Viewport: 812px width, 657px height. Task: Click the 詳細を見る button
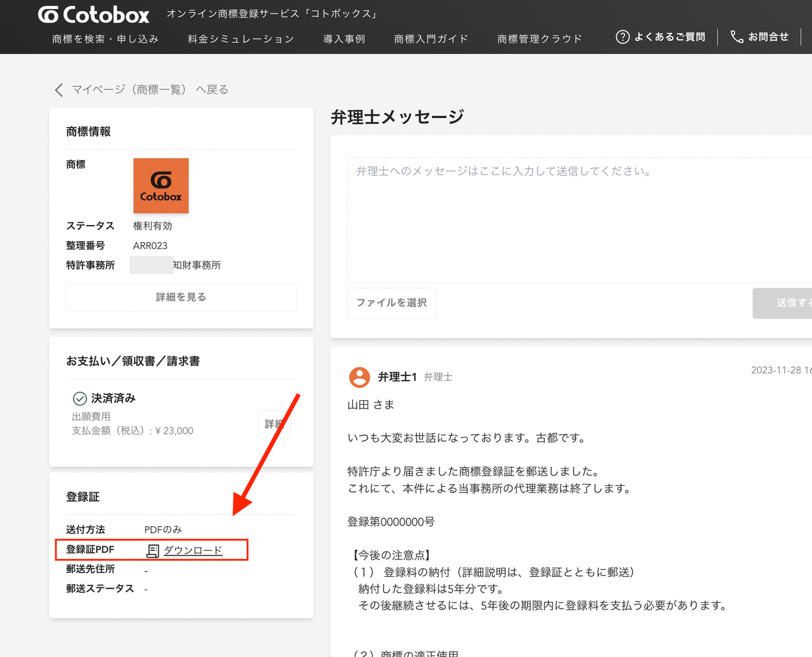pyautogui.click(x=181, y=297)
